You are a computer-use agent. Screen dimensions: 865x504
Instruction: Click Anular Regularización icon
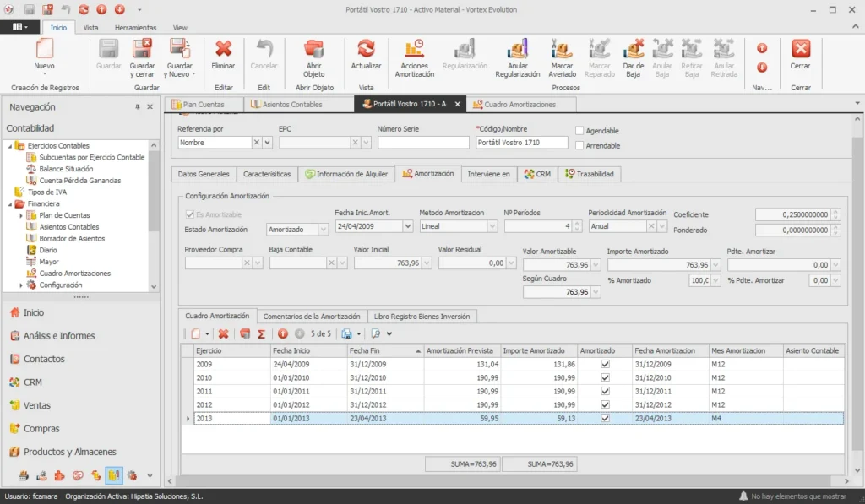pyautogui.click(x=517, y=48)
